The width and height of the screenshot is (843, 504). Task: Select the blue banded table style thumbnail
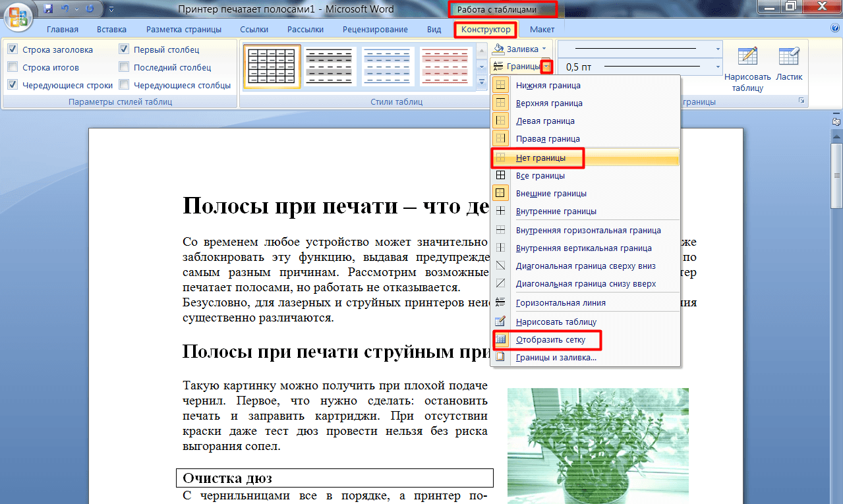[388, 67]
